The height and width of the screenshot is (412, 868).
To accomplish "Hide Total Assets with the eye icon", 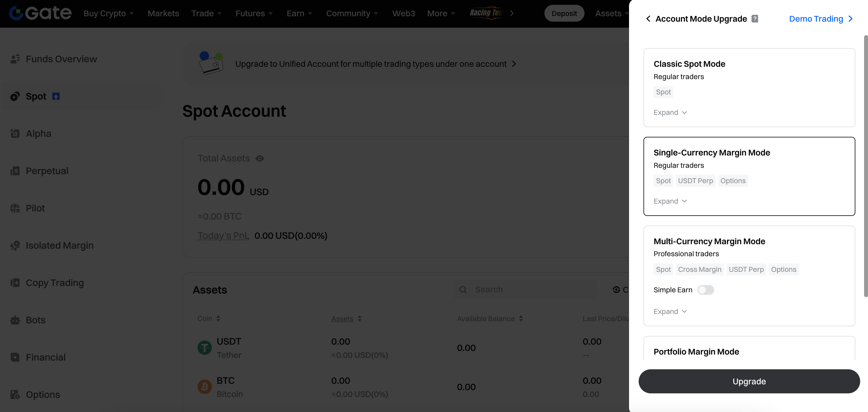I will [259, 158].
